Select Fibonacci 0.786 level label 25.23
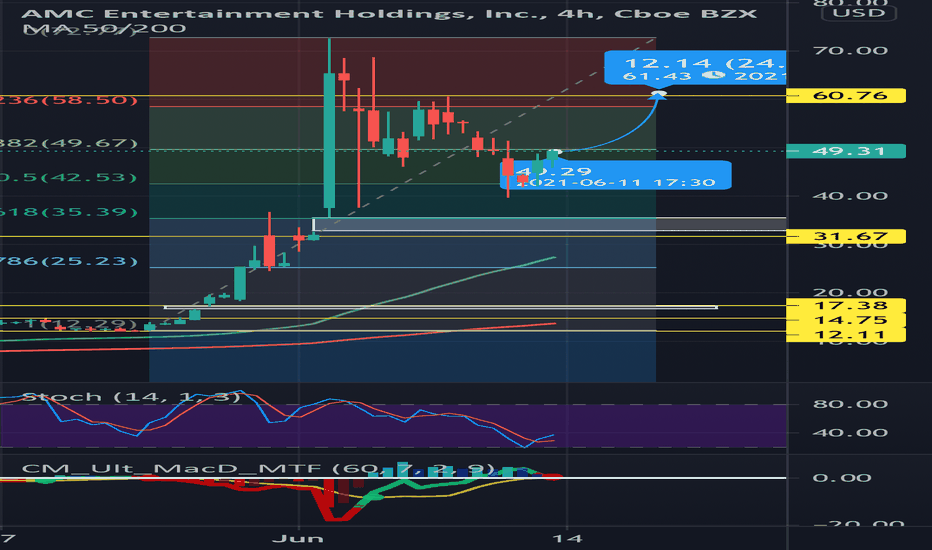 click(x=69, y=260)
